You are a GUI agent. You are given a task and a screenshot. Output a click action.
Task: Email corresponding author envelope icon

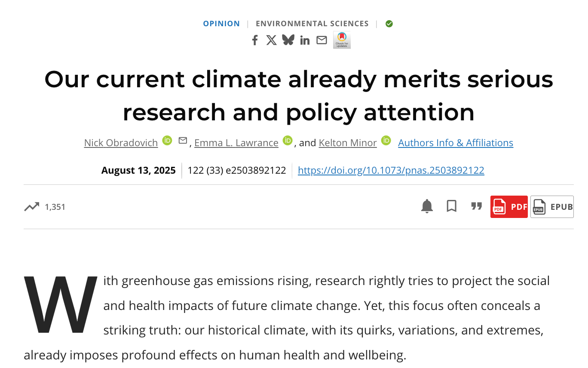click(x=183, y=141)
